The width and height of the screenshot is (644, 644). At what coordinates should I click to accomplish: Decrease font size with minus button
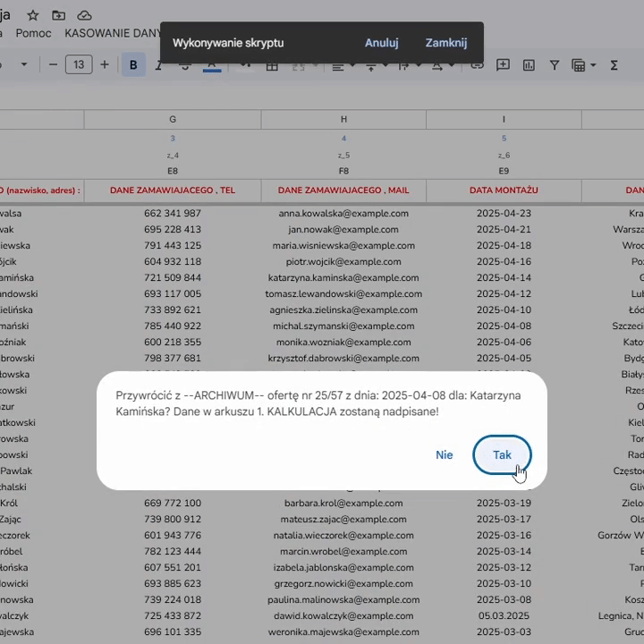[53, 64]
